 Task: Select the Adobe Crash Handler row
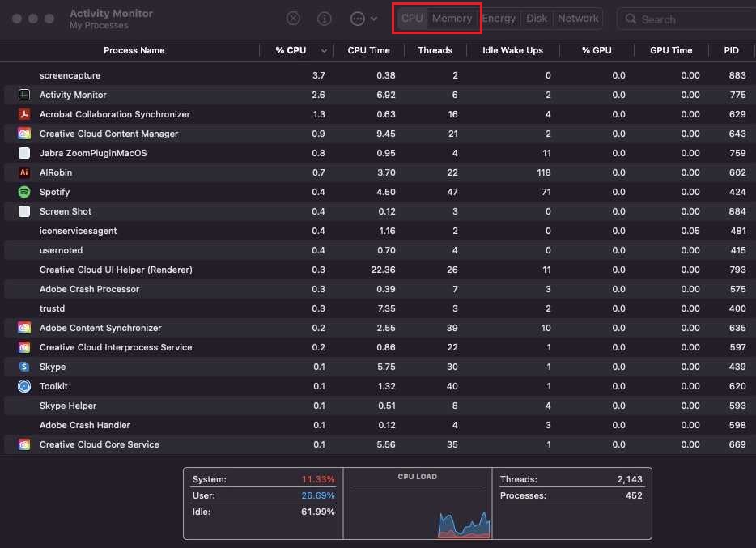point(380,425)
